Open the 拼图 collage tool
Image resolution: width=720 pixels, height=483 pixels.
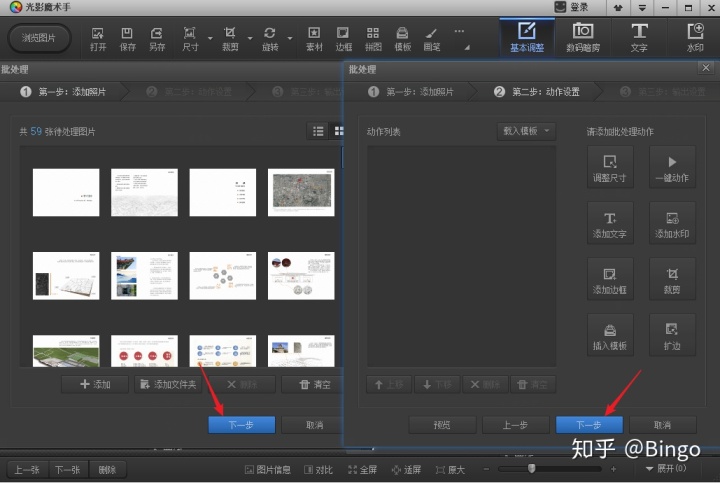[373, 39]
